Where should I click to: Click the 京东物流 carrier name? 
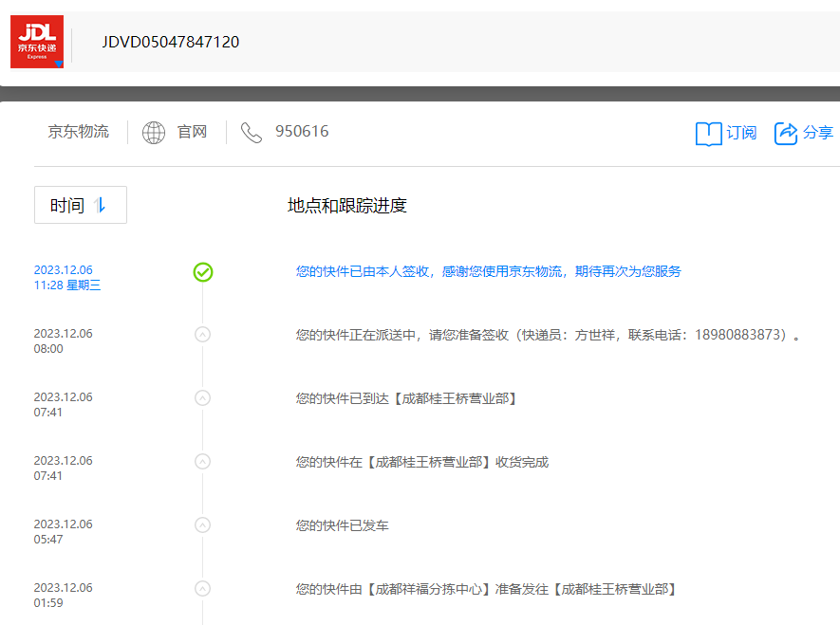78,132
